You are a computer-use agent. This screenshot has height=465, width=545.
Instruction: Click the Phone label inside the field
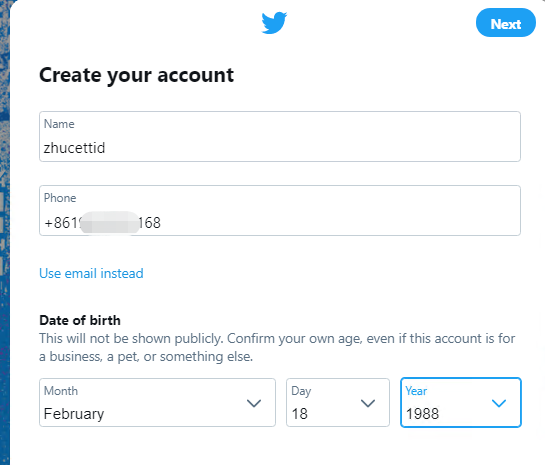point(60,198)
